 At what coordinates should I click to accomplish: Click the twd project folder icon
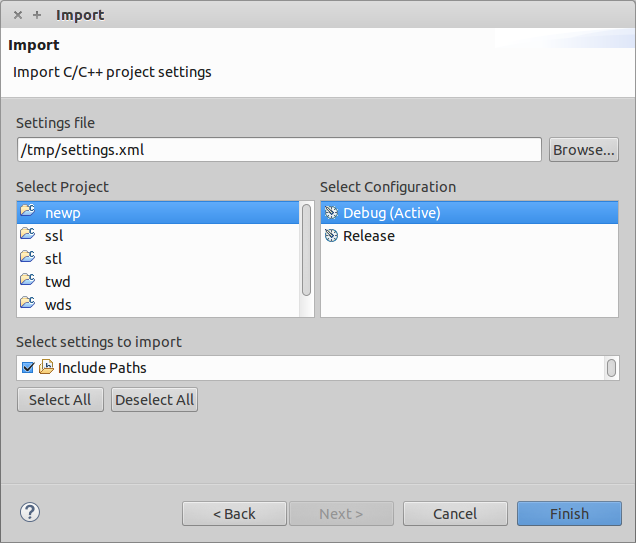pyautogui.click(x=27, y=281)
